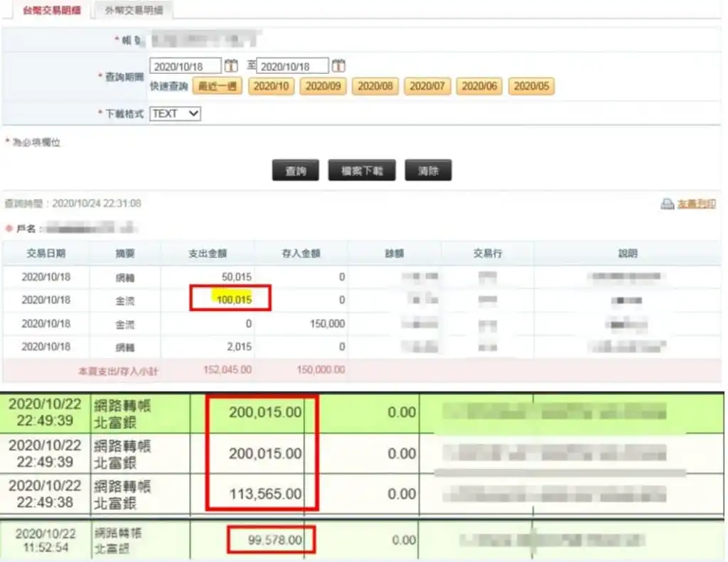Click the printer icon beside 友善列印
The image size is (728, 562).
click(x=666, y=203)
